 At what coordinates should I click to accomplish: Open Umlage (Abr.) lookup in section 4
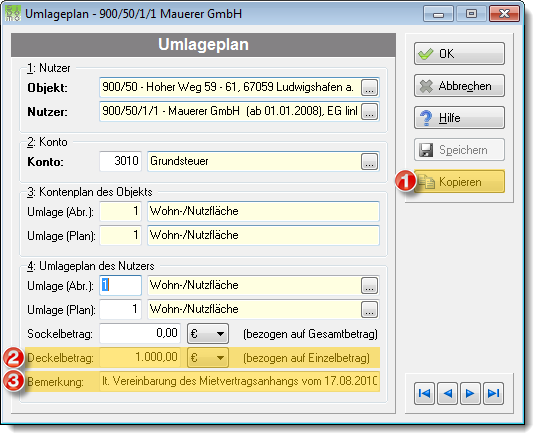coord(369,285)
